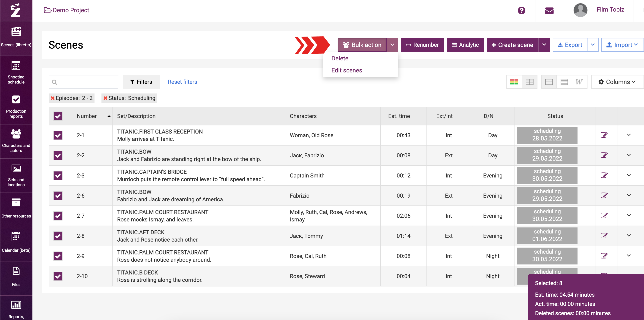Edit scene 2-6 with pencil icon
Image resolution: width=644 pixels, height=320 pixels.
604,196
